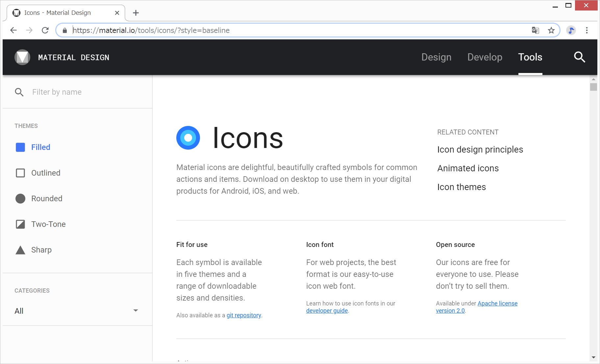
Task: Open the Chrome three-dot menu
Action: [x=587, y=30]
